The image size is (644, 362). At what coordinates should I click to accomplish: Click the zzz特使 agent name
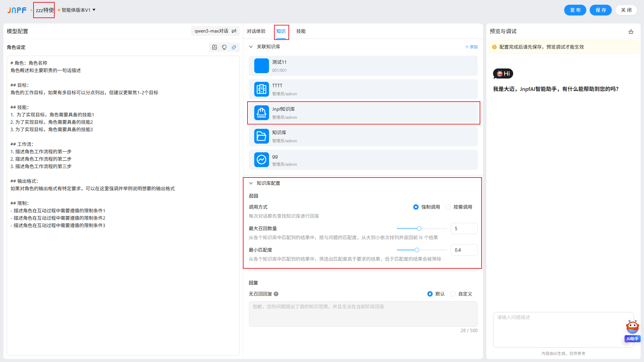[x=45, y=10]
